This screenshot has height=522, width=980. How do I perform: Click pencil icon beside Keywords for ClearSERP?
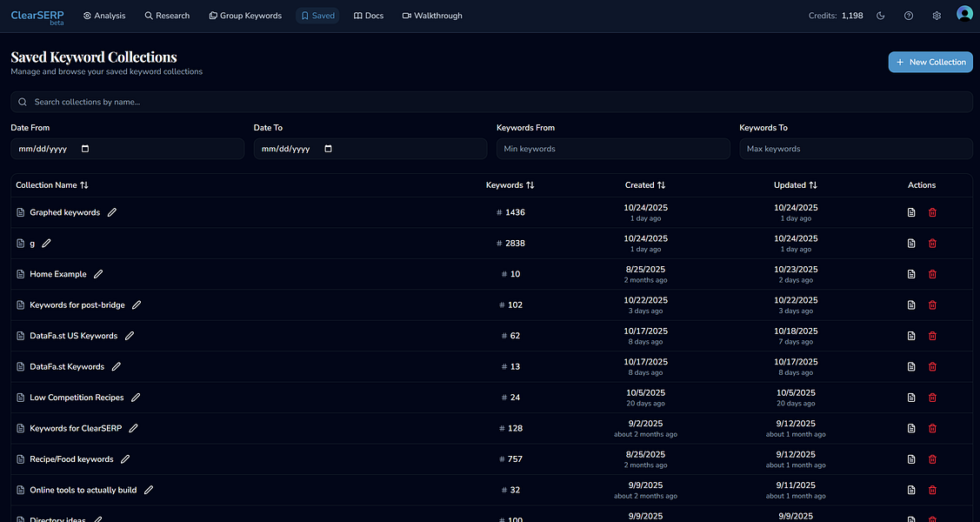click(x=133, y=428)
